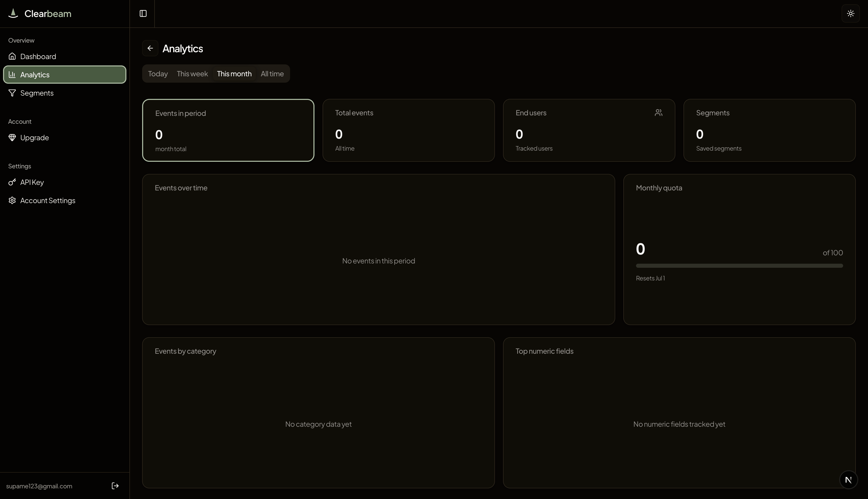Click the 'Events by category' heading
The height and width of the screenshot is (499, 868).
click(x=185, y=351)
